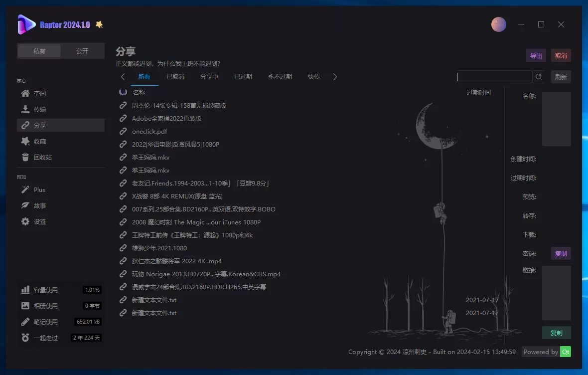The image size is (588, 375).
Task: Click inside the search input field
Action: (493, 77)
